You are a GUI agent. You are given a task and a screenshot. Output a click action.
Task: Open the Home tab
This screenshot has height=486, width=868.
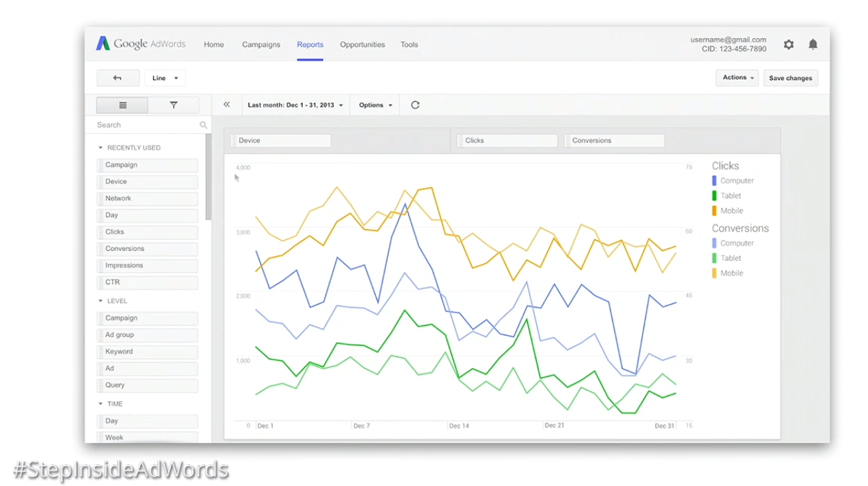[214, 45]
